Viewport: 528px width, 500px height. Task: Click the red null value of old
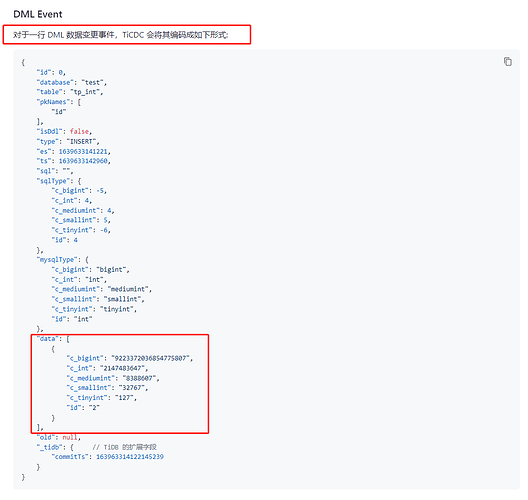tap(70, 437)
